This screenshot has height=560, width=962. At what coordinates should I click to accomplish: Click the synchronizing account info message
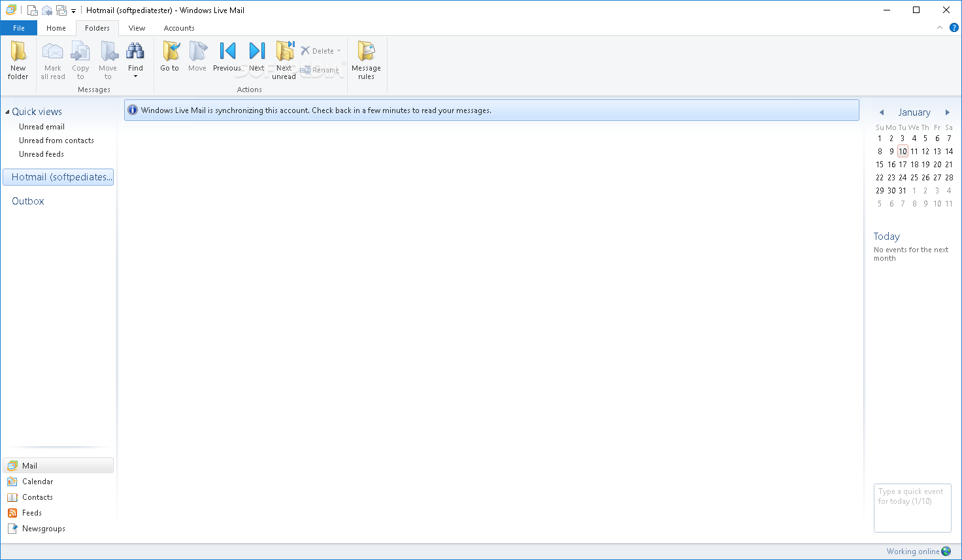pyautogui.click(x=316, y=110)
